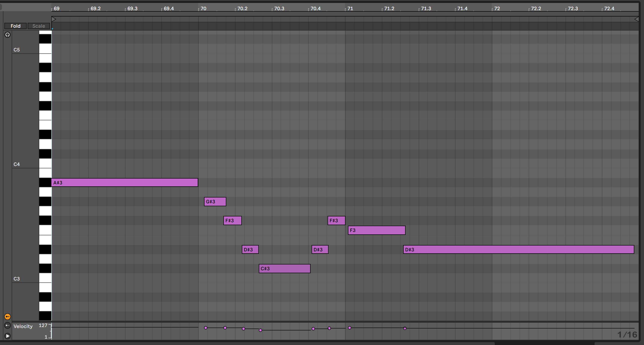Click bar 72 in the time ruler
This screenshot has width=644, height=345.
pos(497,8)
